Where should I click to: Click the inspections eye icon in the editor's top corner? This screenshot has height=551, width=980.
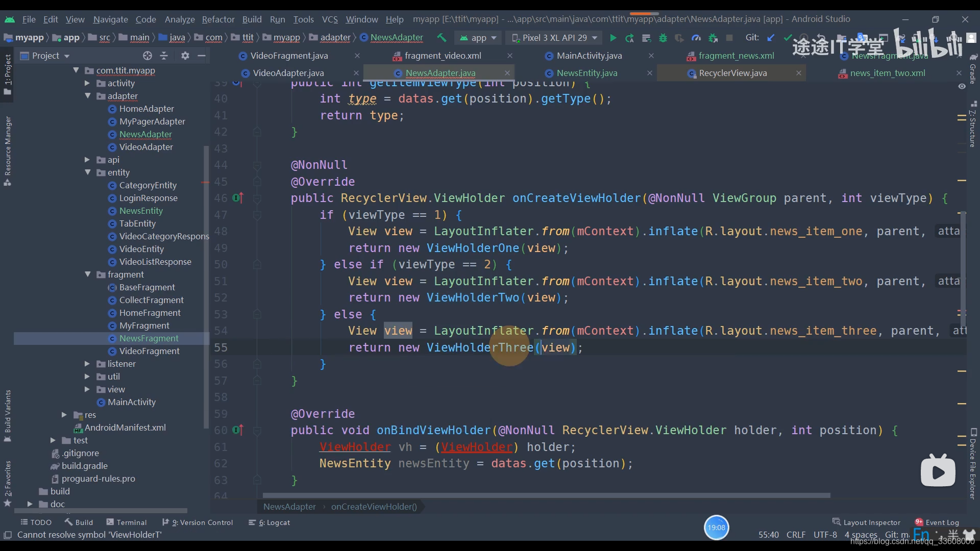point(962,86)
